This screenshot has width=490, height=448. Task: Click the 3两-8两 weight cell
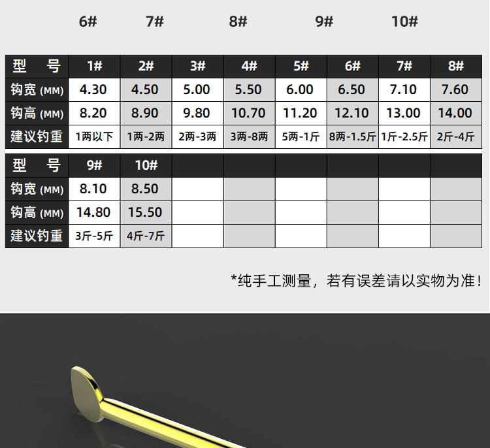tap(250, 137)
